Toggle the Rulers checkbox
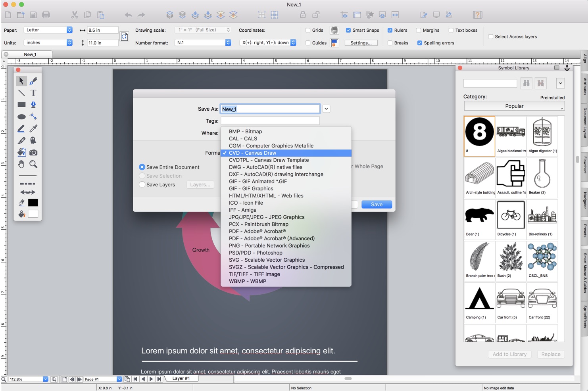 click(x=390, y=30)
